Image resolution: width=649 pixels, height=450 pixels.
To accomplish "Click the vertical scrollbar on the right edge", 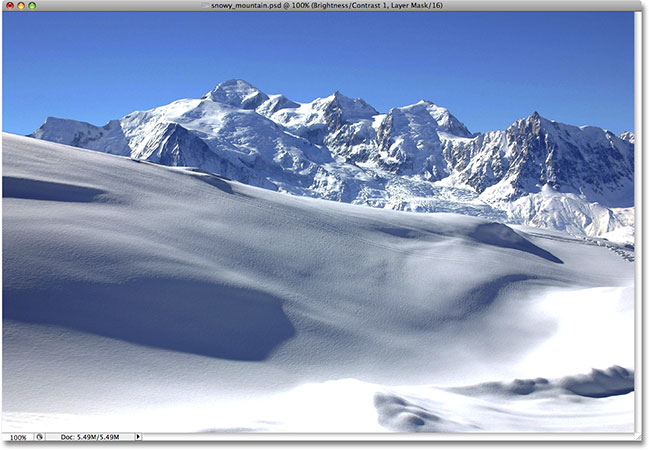I will (x=638, y=222).
